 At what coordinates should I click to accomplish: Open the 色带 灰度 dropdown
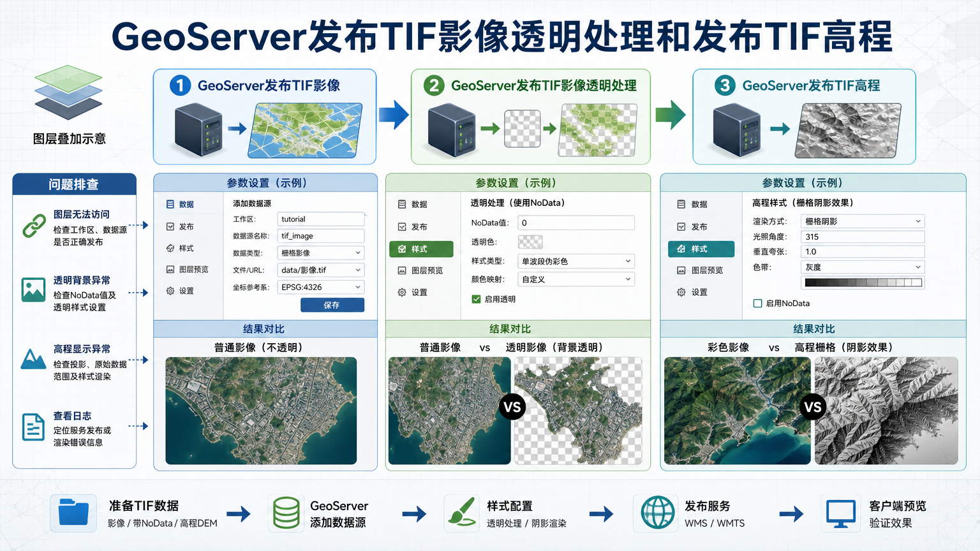click(x=863, y=267)
